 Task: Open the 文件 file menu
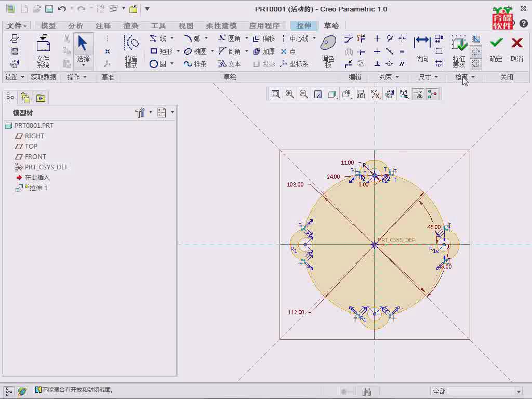coord(16,25)
